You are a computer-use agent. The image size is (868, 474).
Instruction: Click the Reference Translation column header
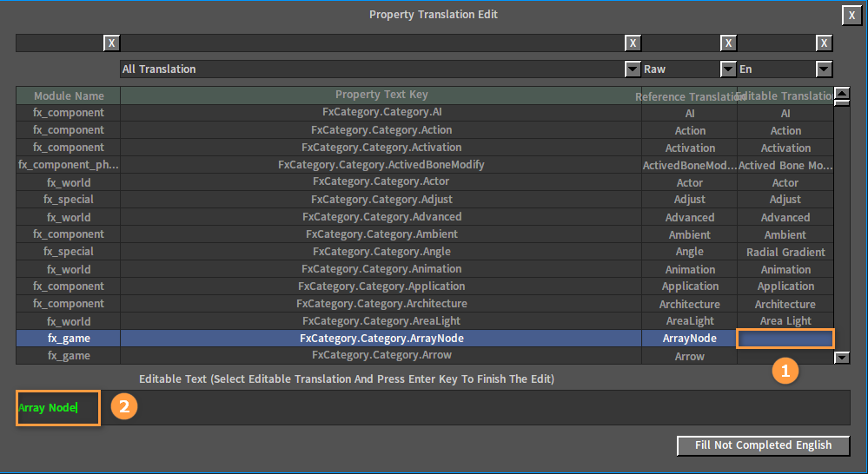(x=689, y=96)
